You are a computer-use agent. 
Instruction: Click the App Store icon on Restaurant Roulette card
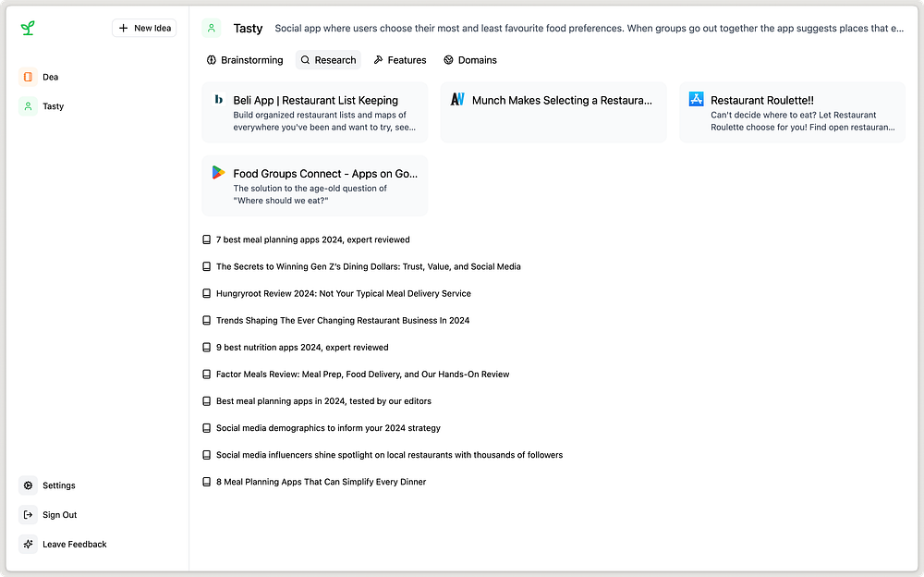tap(697, 99)
